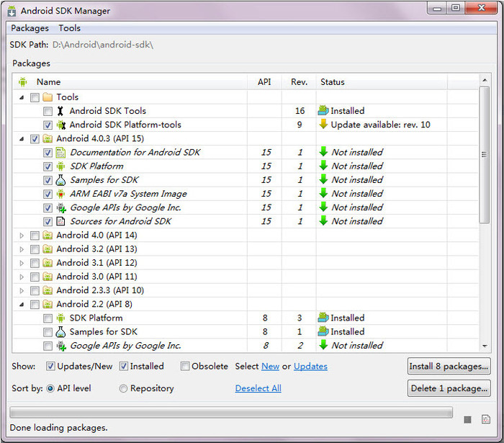Image resolution: width=504 pixels, height=443 pixels.
Task: Click the package list scrollbar up arrow
Action: [x=485, y=80]
